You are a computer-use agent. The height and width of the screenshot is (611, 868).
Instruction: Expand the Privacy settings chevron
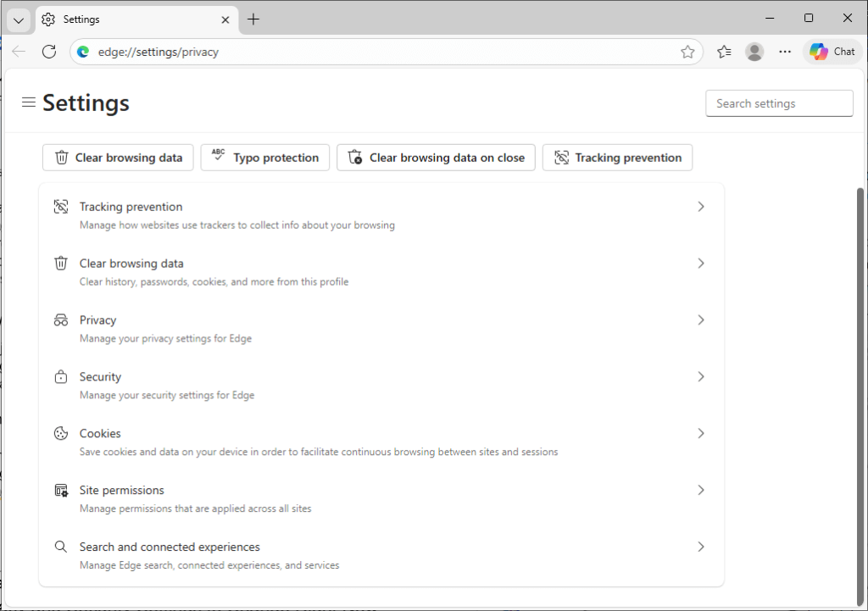click(x=701, y=319)
